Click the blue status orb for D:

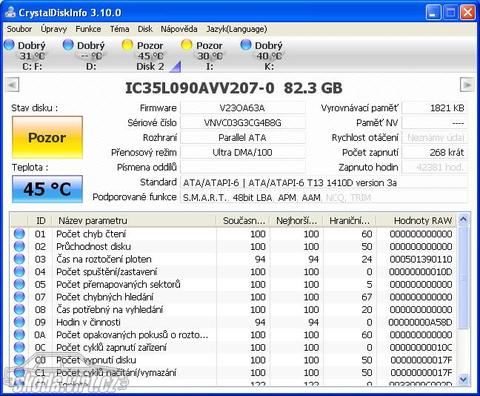tap(68, 44)
